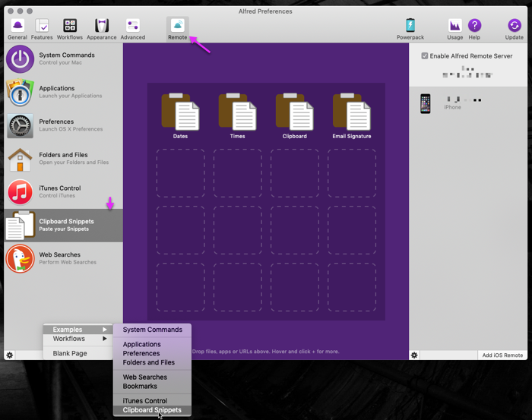Click the empty slot below Times
This screenshot has width=532, height=420.
pyautogui.click(x=237, y=173)
